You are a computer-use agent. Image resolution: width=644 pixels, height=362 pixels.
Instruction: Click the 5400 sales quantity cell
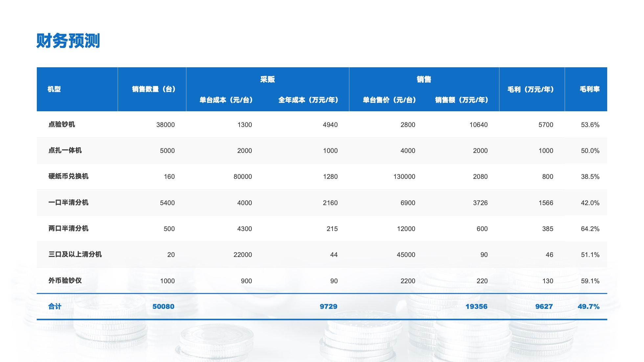(167, 203)
